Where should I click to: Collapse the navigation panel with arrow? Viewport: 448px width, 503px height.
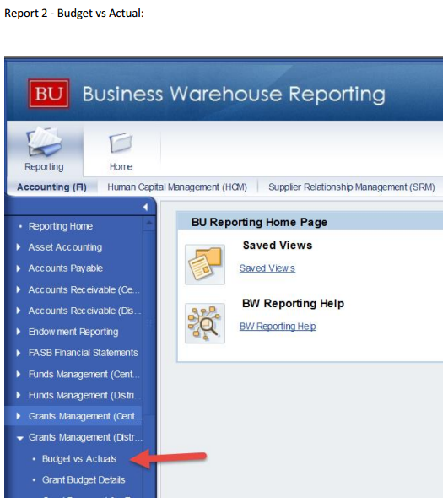click(145, 208)
